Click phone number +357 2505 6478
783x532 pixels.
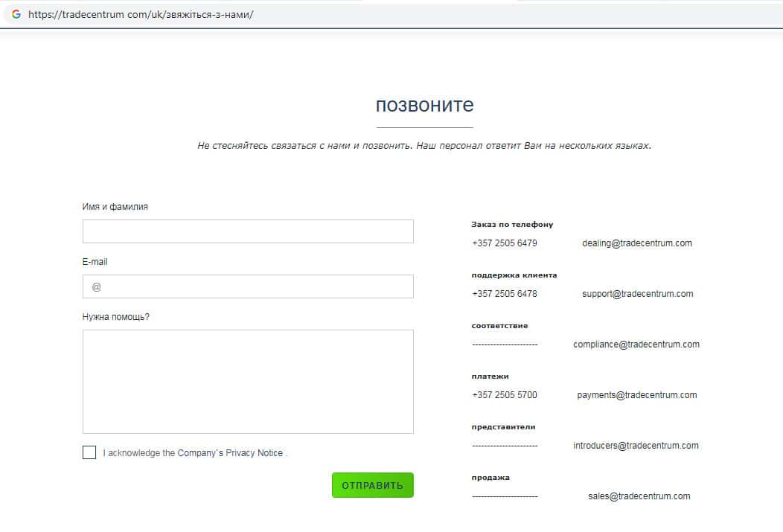click(505, 293)
